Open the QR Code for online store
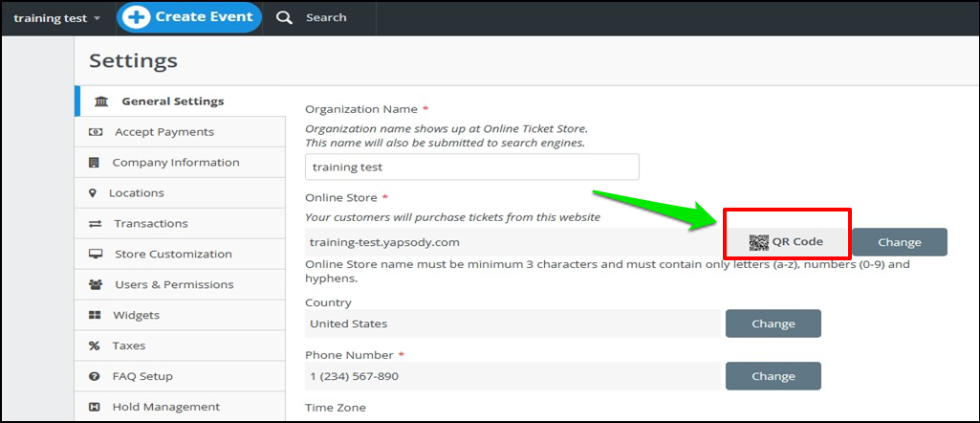This screenshot has height=423, width=980. pos(786,241)
